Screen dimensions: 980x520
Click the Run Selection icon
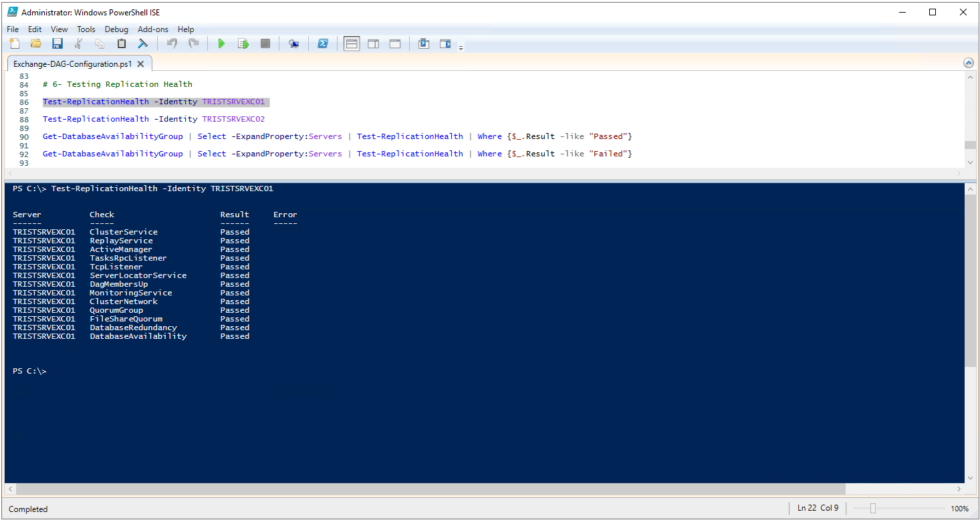[x=243, y=43]
